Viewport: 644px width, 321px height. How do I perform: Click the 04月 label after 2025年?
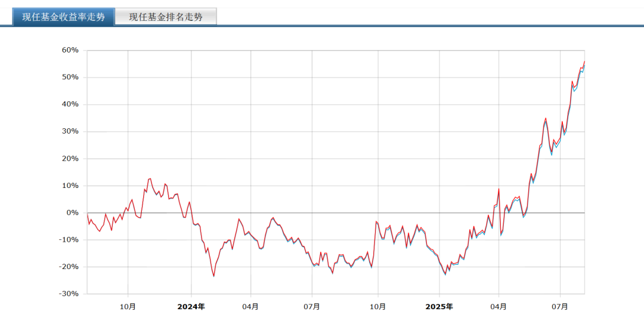point(499,307)
